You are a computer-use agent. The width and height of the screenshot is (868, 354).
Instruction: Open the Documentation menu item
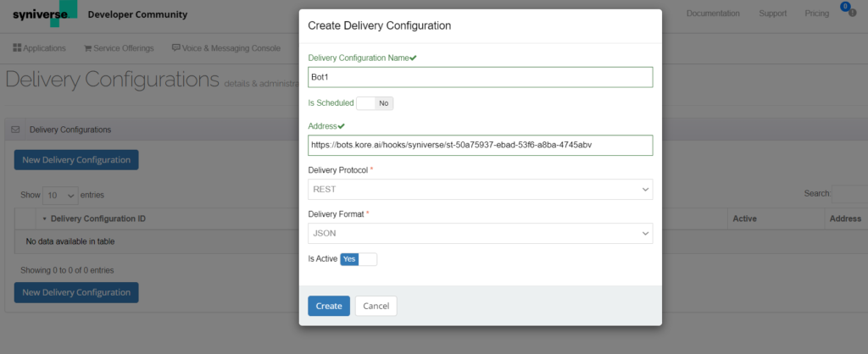(712, 14)
